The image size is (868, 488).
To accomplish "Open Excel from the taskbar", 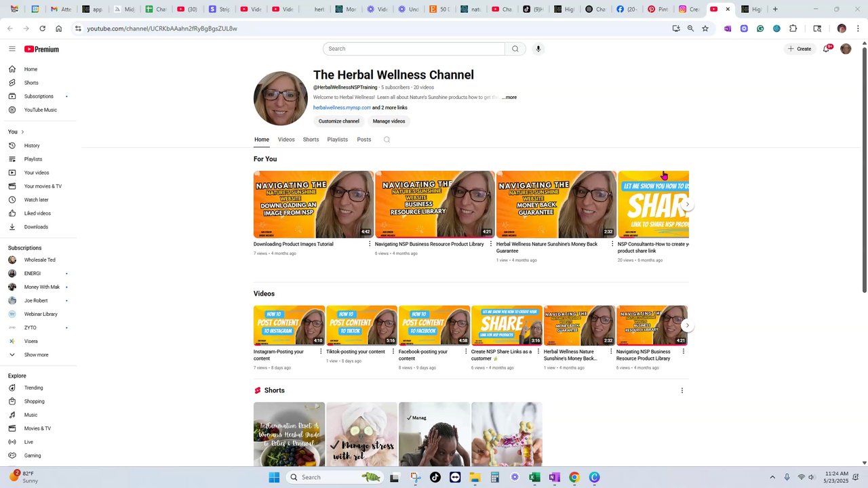I will coord(534,477).
